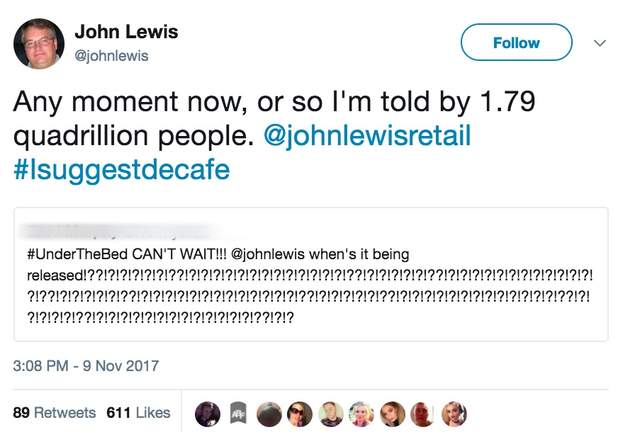Click the 3:08 PM - 9 Nov 2017 timestamp
The width and height of the screenshot is (640, 432).
click(86, 366)
